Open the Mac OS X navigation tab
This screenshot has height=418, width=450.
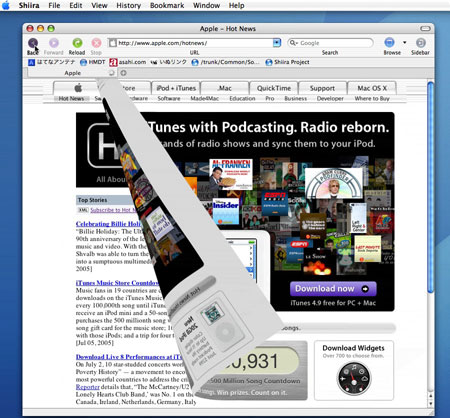[x=372, y=88]
